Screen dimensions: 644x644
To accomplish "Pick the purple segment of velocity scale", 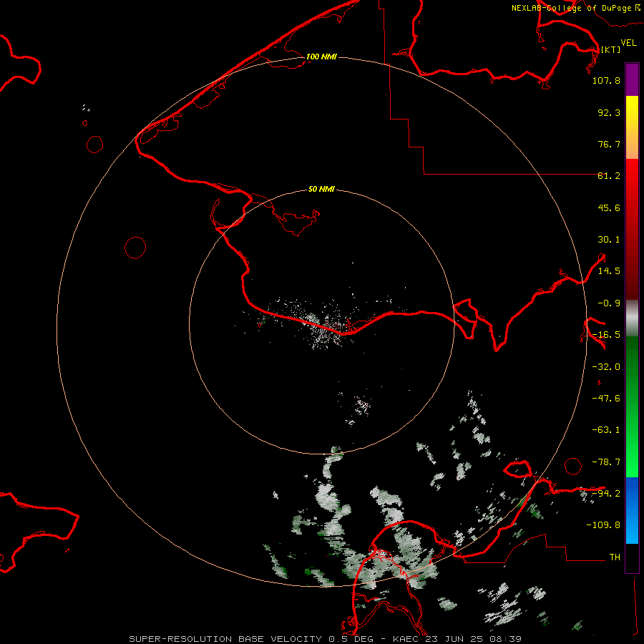I will (632, 79).
